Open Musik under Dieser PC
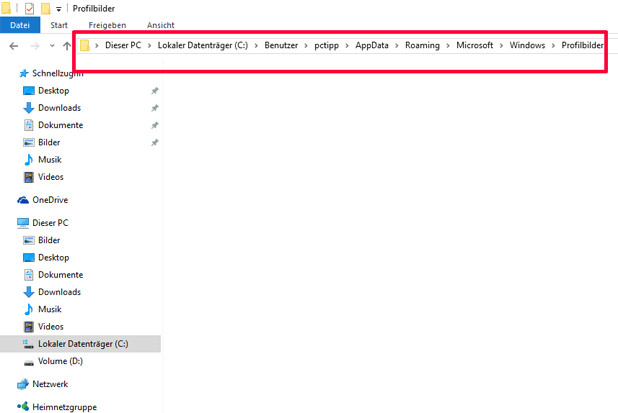 click(x=50, y=309)
